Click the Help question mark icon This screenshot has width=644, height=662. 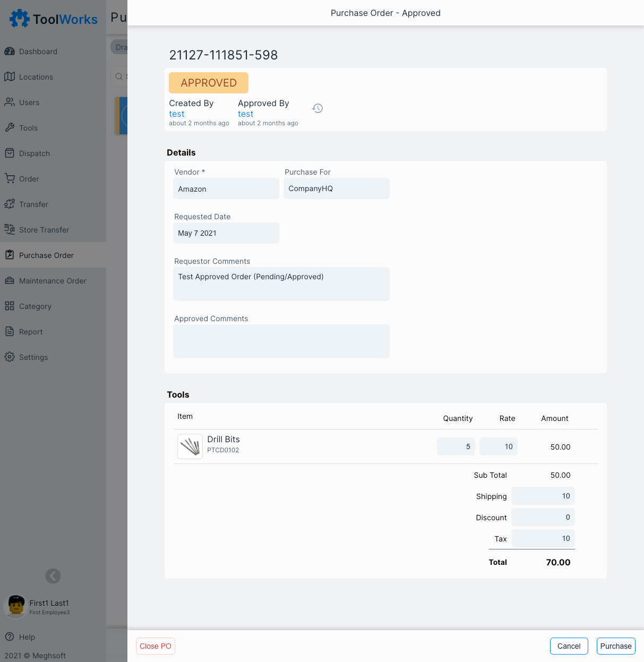point(10,637)
